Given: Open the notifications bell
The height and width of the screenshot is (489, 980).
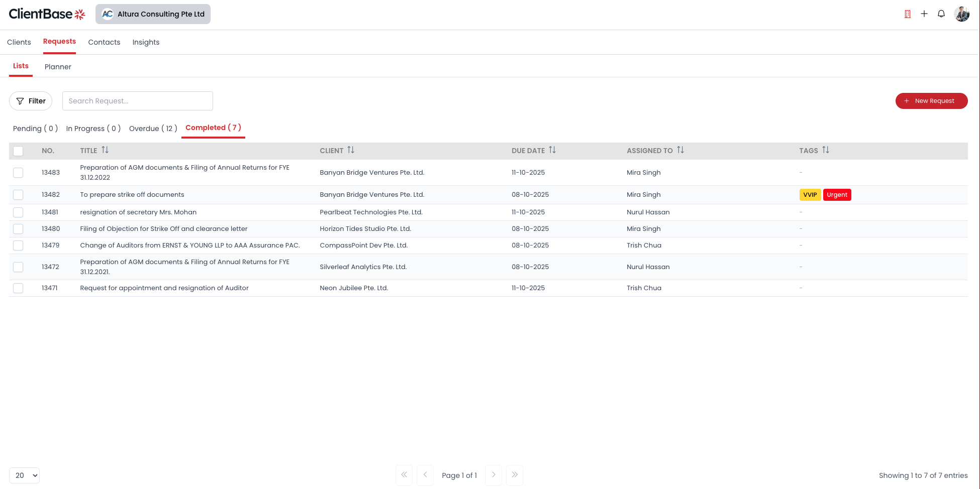Looking at the screenshot, I should (x=941, y=14).
